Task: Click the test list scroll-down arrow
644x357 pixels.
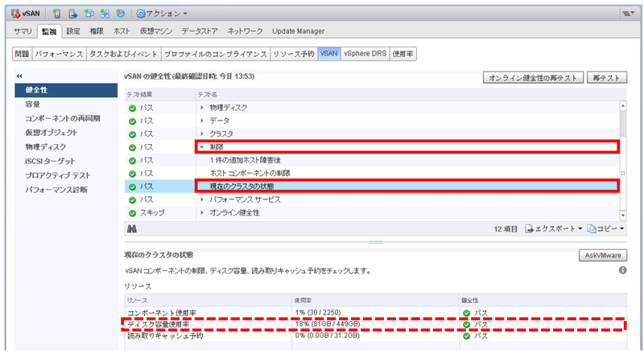Action: tap(623, 215)
